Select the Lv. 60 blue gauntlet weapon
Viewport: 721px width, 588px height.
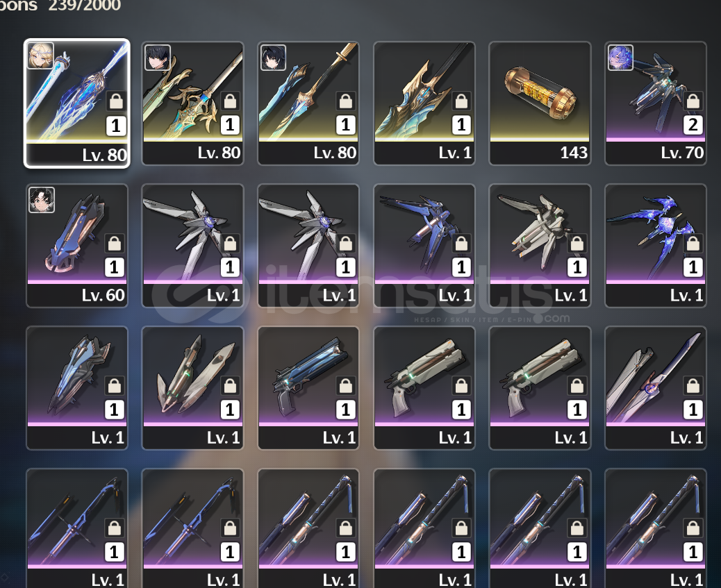[x=77, y=246]
